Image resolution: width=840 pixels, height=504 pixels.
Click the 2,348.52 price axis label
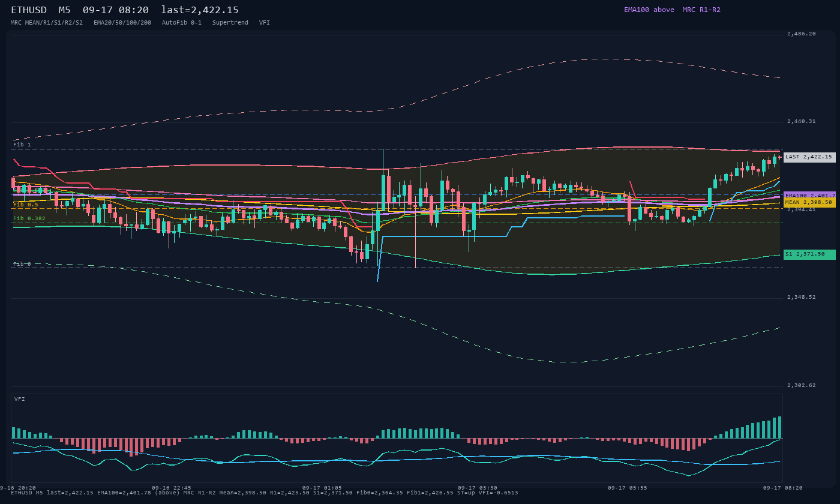point(802,298)
